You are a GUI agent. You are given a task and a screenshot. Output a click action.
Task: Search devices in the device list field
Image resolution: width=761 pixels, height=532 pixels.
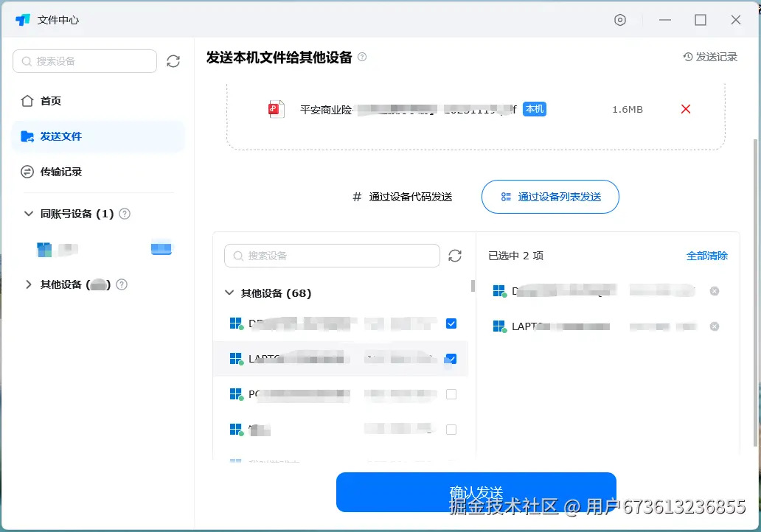pyautogui.click(x=332, y=256)
